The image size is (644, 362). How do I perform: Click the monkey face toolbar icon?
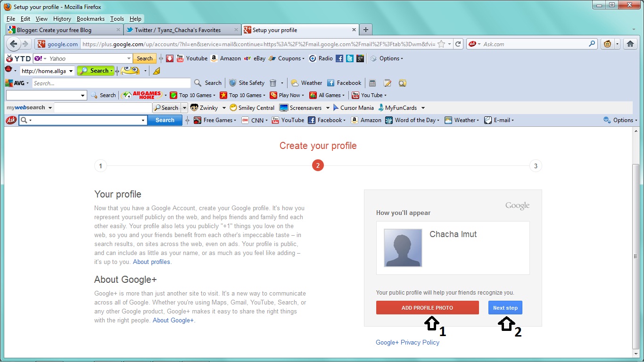coord(607,44)
